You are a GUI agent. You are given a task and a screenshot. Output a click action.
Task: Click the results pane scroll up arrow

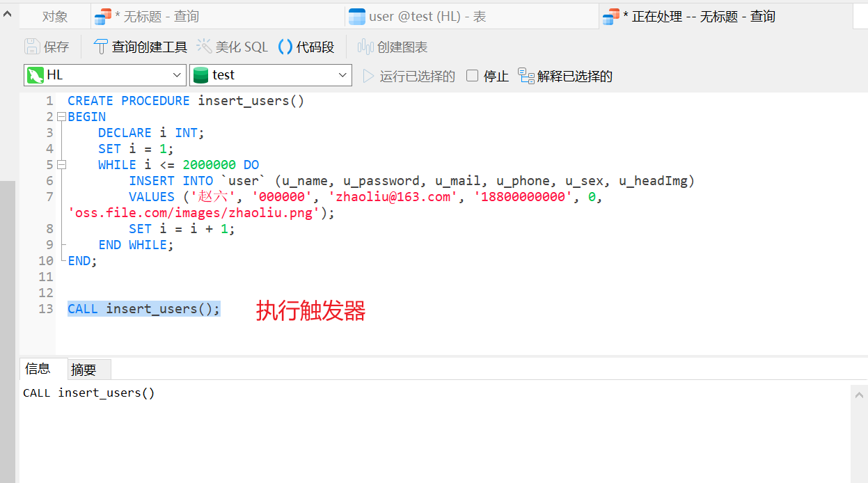point(860,395)
